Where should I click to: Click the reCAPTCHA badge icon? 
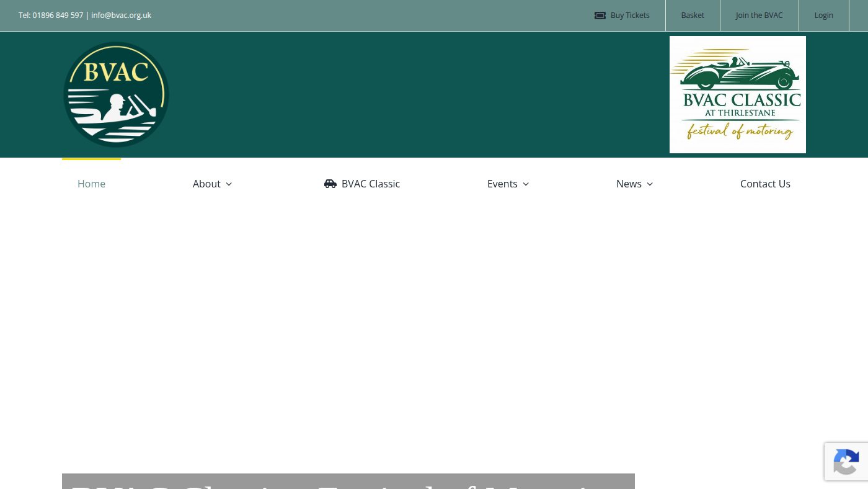pos(846,462)
